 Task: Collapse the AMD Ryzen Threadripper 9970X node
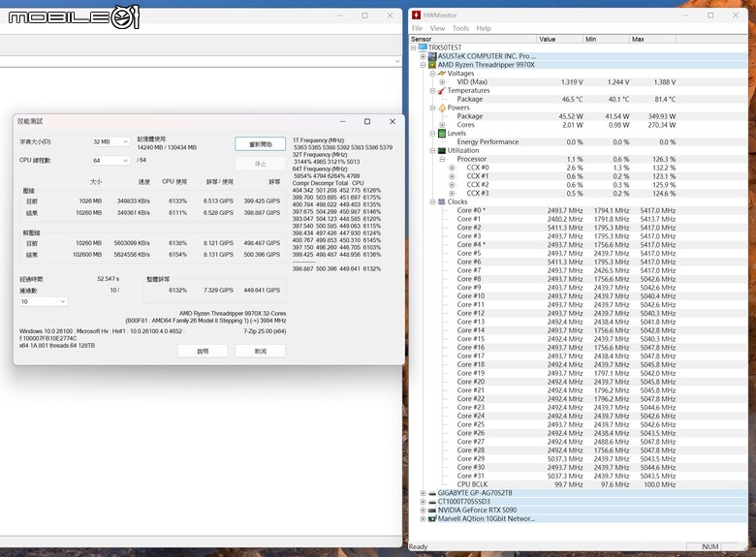click(423, 65)
